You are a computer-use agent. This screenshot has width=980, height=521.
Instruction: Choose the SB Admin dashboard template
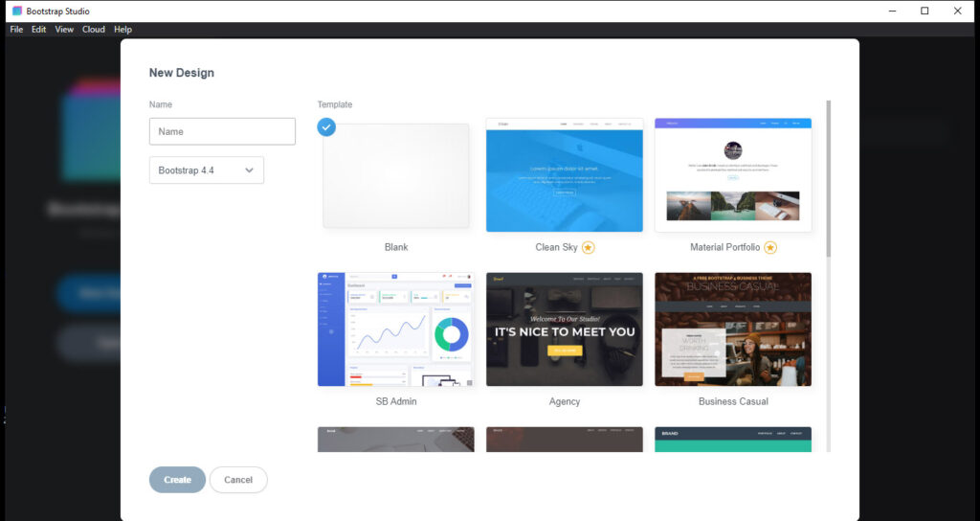[x=396, y=329]
